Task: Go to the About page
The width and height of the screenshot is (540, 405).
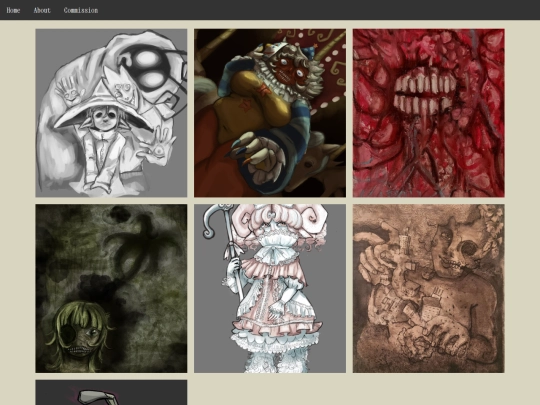Action: [x=42, y=10]
